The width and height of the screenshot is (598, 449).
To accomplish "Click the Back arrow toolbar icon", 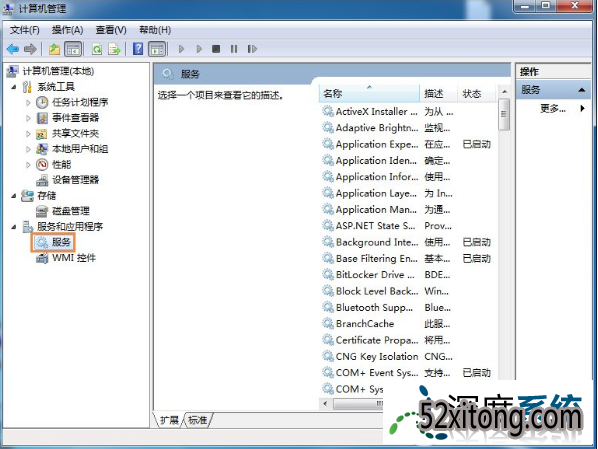I will [13, 49].
